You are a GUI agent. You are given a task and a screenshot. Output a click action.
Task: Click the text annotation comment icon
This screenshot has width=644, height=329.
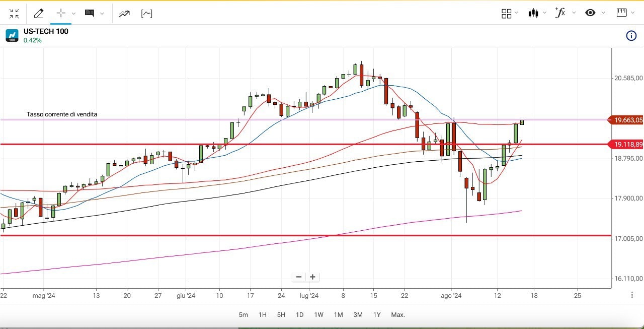90,14
